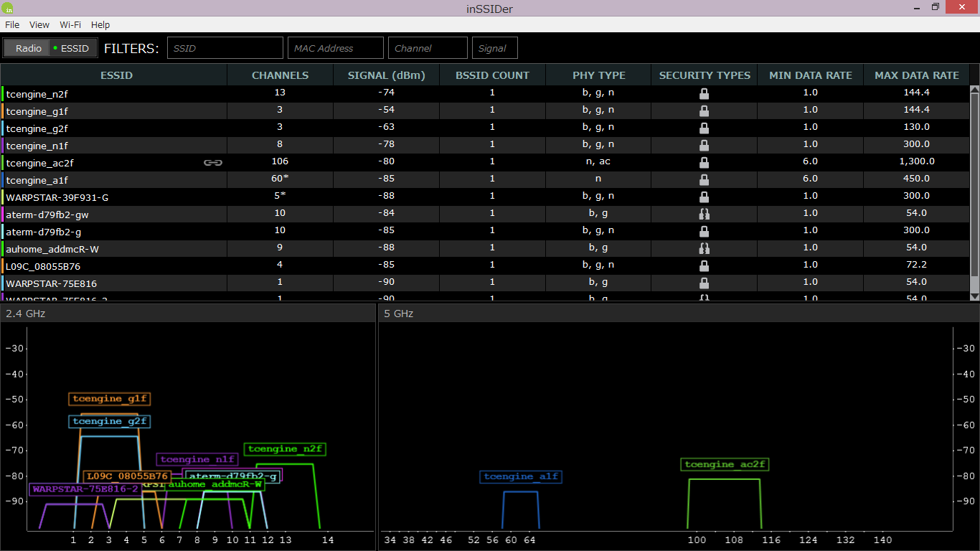This screenshot has height=551, width=980.
Task: Click the network list scrollbar down arrow
Action: click(x=974, y=296)
